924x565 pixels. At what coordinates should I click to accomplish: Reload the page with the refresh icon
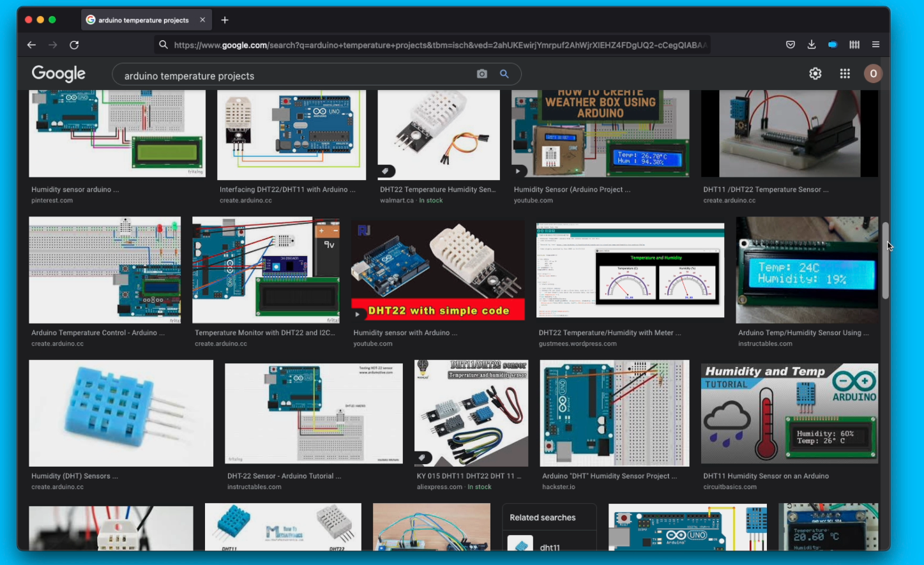click(74, 45)
